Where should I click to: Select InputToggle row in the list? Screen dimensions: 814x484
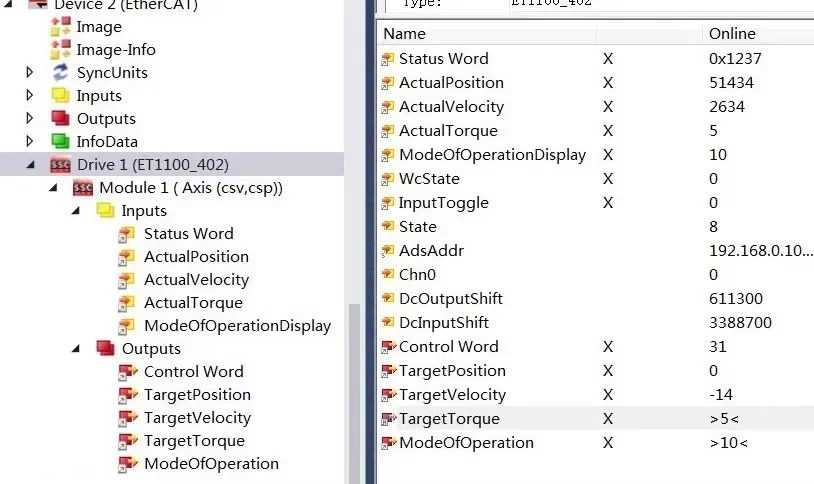pyautogui.click(x=596, y=203)
